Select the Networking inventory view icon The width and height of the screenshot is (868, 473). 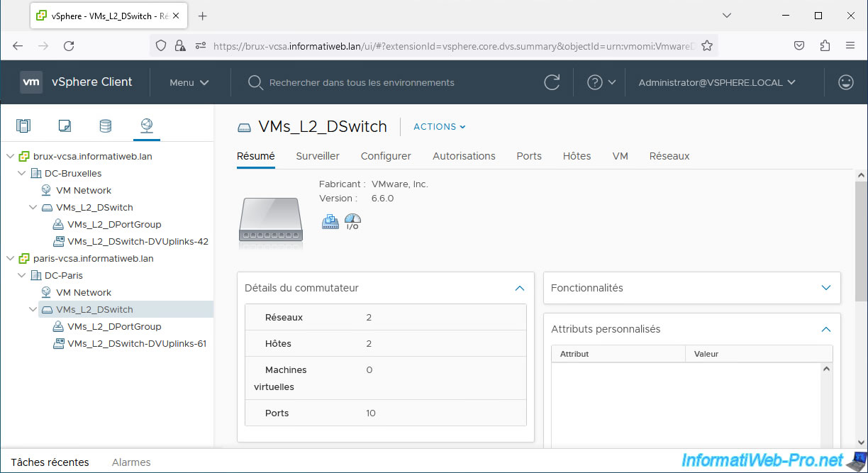click(146, 126)
